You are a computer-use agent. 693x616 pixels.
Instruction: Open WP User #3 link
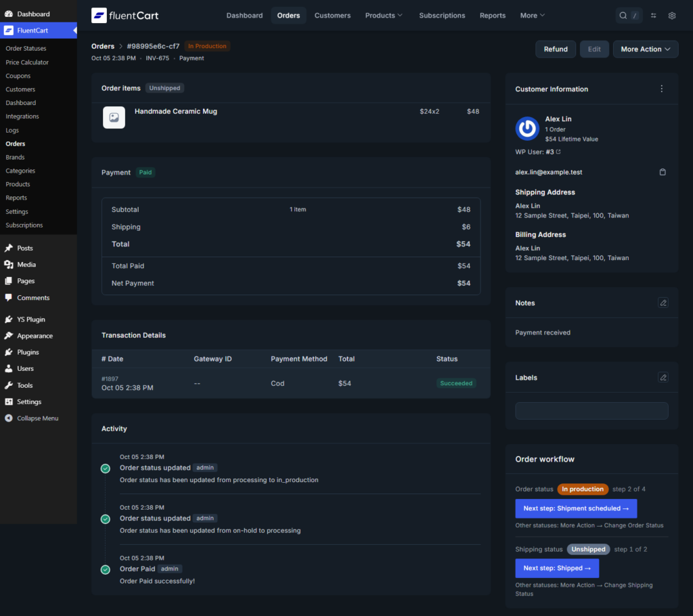[550, 152]
